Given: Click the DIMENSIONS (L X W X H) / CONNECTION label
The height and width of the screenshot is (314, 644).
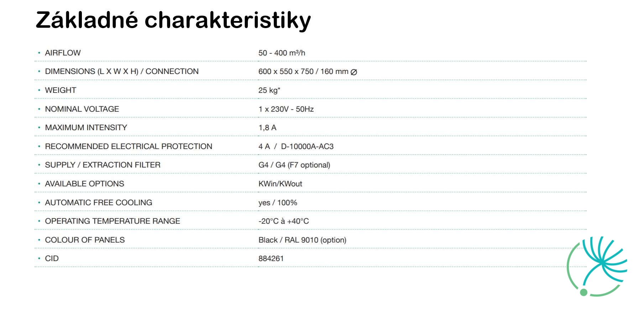Looking at the screenshot, I should (122, 71).
